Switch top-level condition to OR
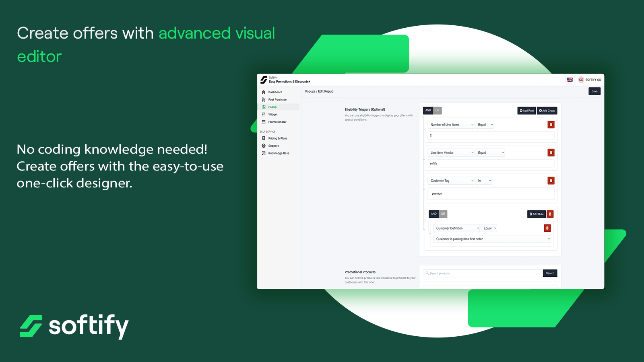This screenshot has width=644, height=362. 438,110
